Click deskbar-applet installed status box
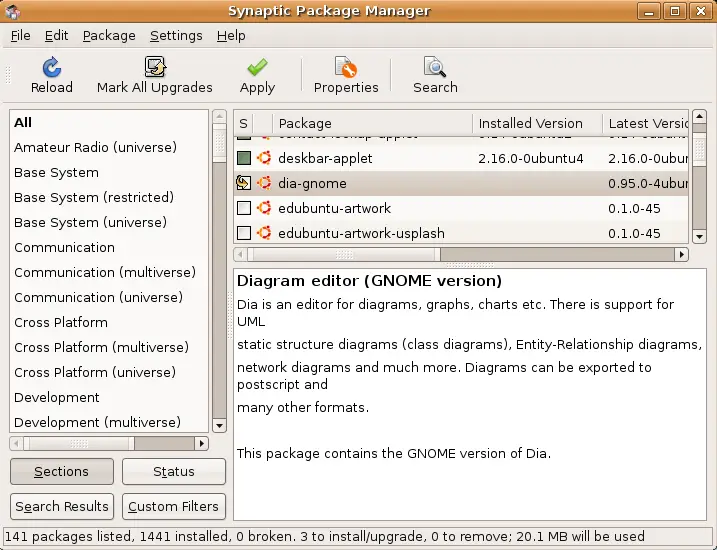The image size is (717, 550). [x=244, y=158]
